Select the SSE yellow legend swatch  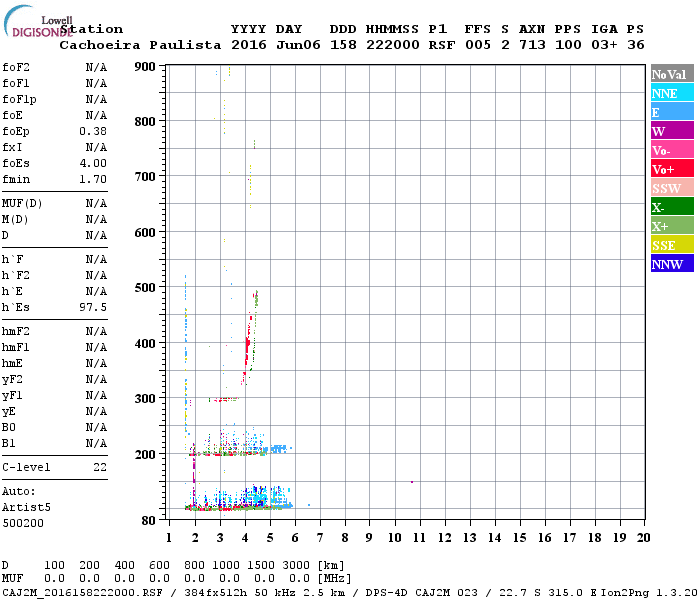coord(672,245)
